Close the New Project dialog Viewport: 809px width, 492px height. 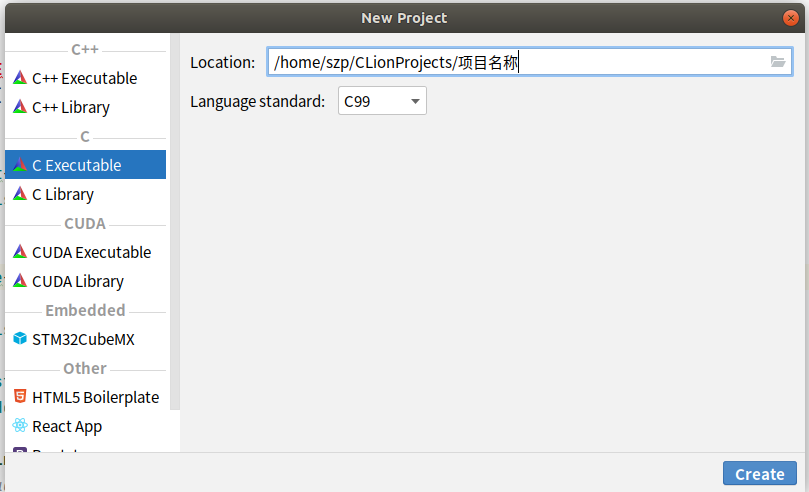790,18
